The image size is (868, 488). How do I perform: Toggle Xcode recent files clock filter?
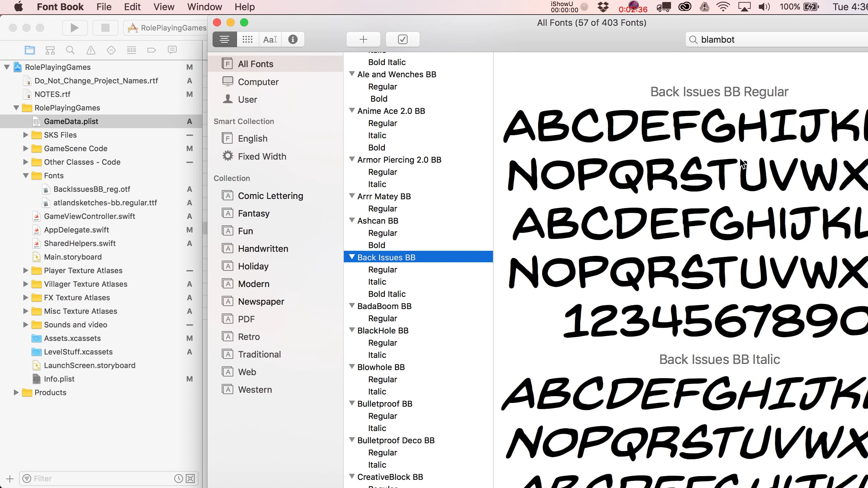pos(178,479)
